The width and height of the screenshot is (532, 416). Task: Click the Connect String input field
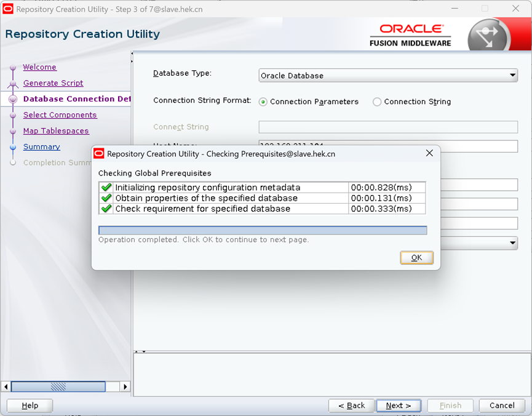pyautogui.click(x=388, y=127)
